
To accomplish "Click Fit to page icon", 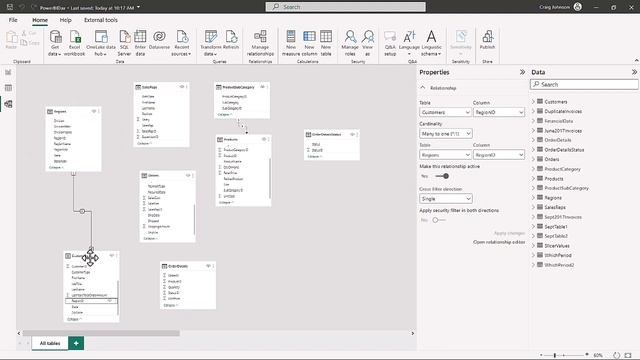I will tap(628, 355).
